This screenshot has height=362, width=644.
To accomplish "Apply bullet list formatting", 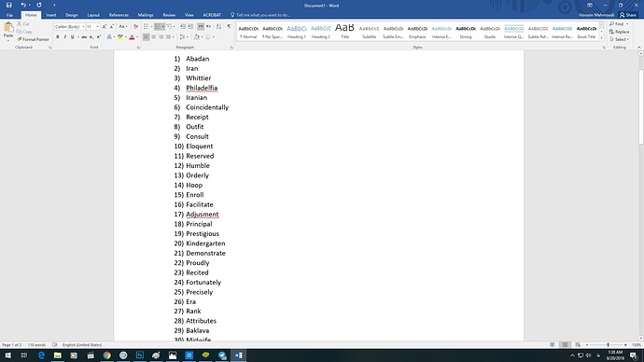I will tap(147, 26).
